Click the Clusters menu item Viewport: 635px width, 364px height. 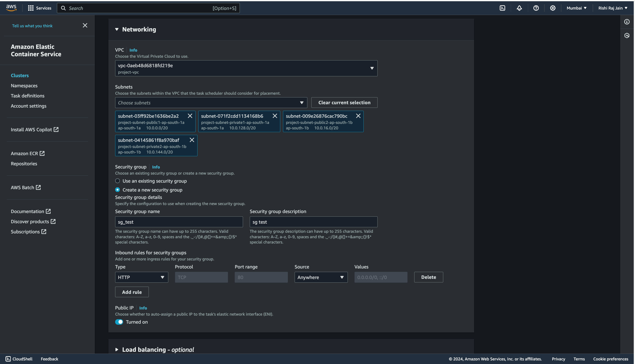click(x=20, y=75)
